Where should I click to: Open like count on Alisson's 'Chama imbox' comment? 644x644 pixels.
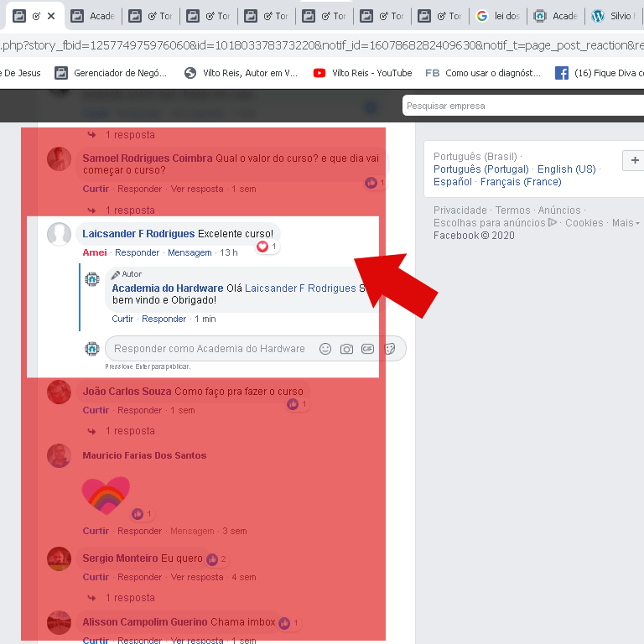tap(288, 623)
